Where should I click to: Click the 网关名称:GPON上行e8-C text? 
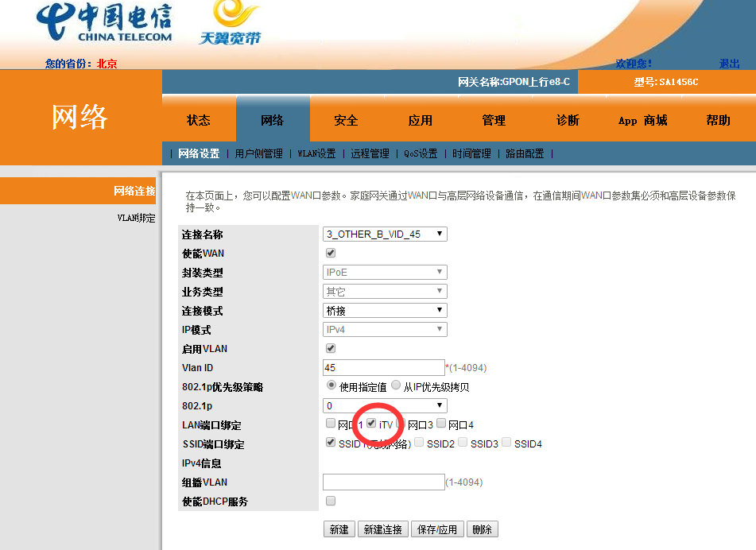[514, 82]
